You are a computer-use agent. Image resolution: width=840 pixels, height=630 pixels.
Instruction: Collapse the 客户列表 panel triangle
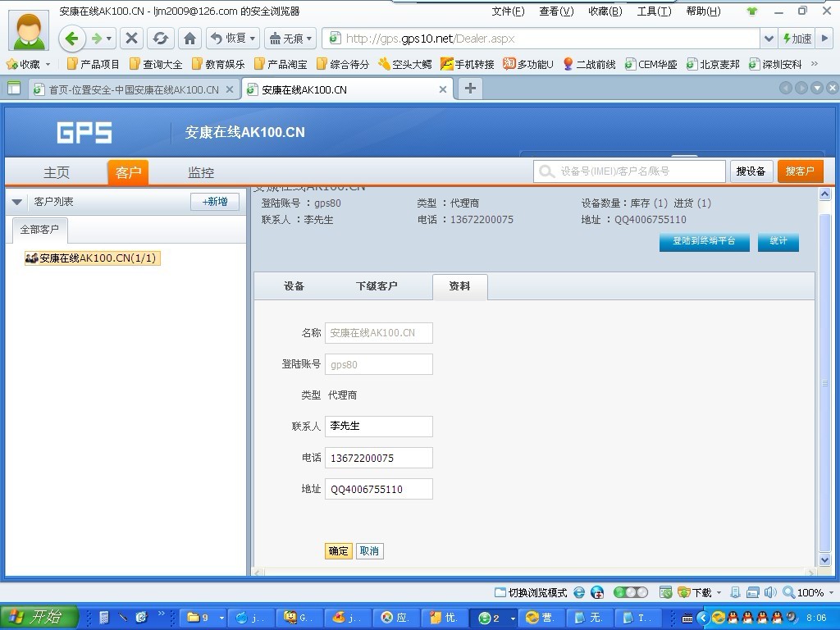(17, 202)
